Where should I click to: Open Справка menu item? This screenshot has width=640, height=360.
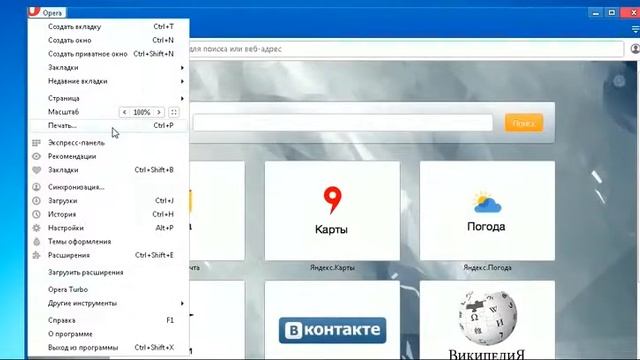109,320
